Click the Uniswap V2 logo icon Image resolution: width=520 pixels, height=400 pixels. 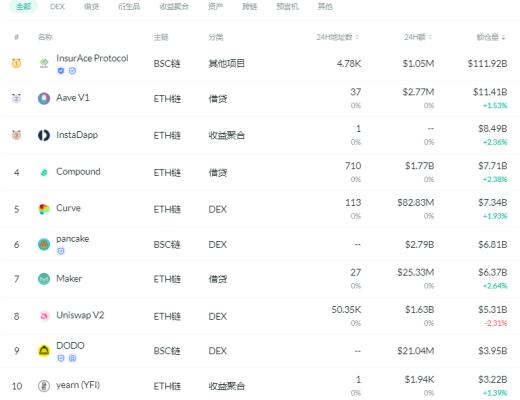click(x=44, y=316)
